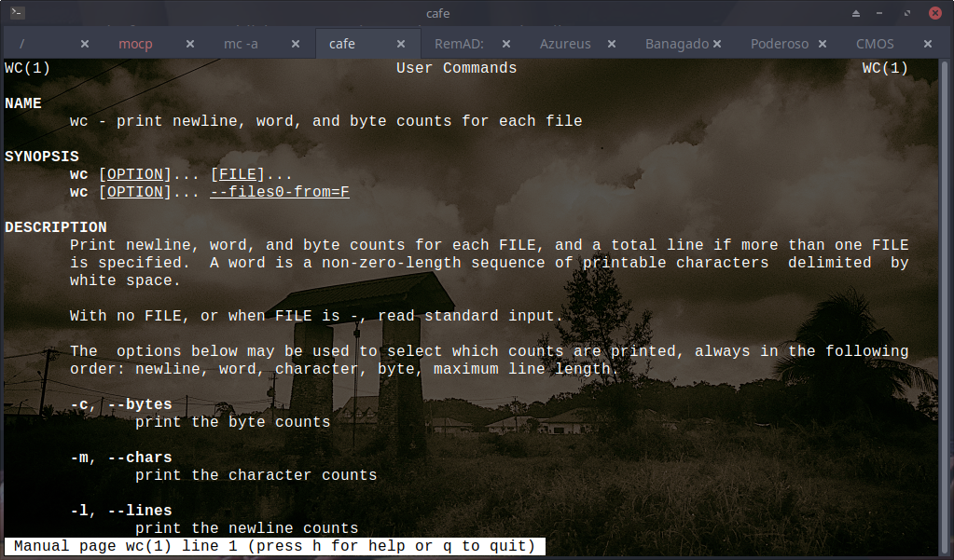954x560 pixels.
Task: Click the right WC(1) header
Action: click(885, 68)
